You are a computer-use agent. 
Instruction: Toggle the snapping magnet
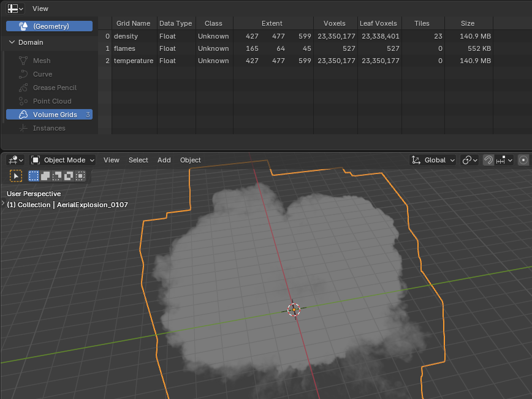coord(488,160)
